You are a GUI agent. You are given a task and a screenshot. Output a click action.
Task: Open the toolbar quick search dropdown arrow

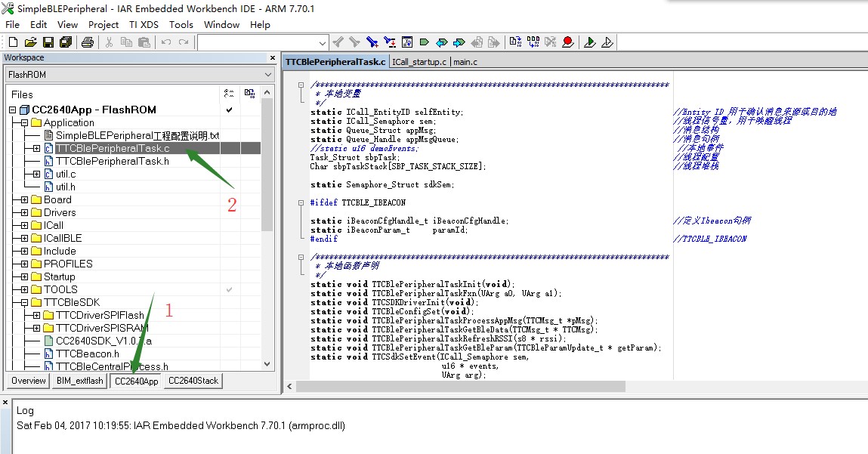pyautogui.click(x=323, y=42)
